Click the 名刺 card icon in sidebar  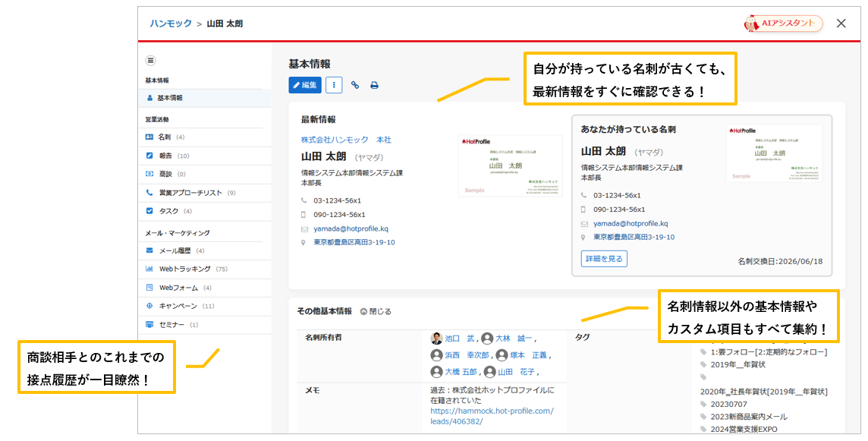149,137
